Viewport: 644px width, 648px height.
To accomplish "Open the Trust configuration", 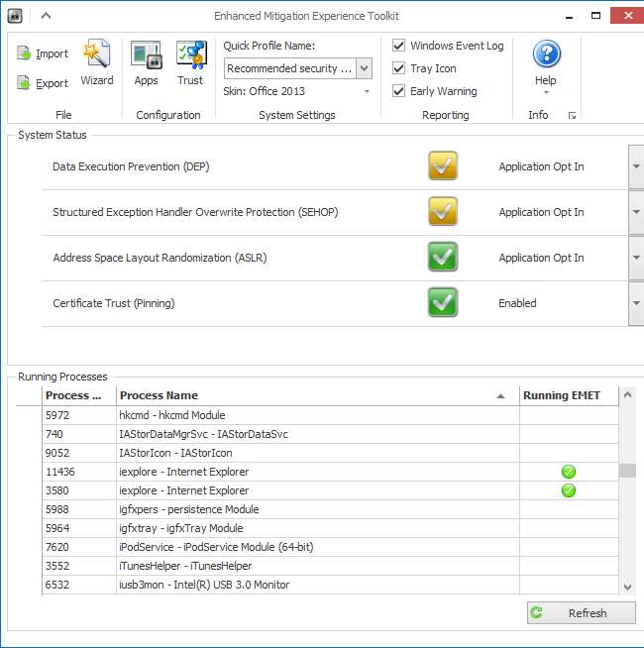I will point(190,54).
